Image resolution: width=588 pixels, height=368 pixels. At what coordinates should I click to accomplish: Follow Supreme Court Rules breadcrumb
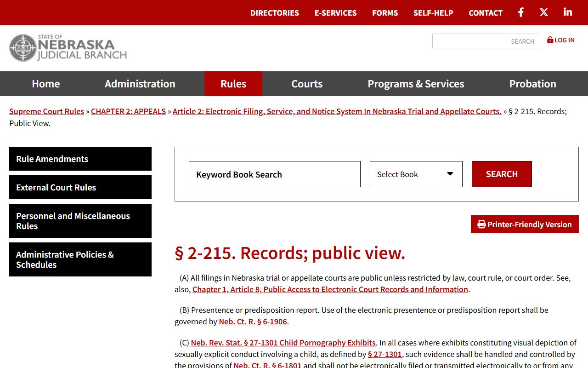point(46,111)
